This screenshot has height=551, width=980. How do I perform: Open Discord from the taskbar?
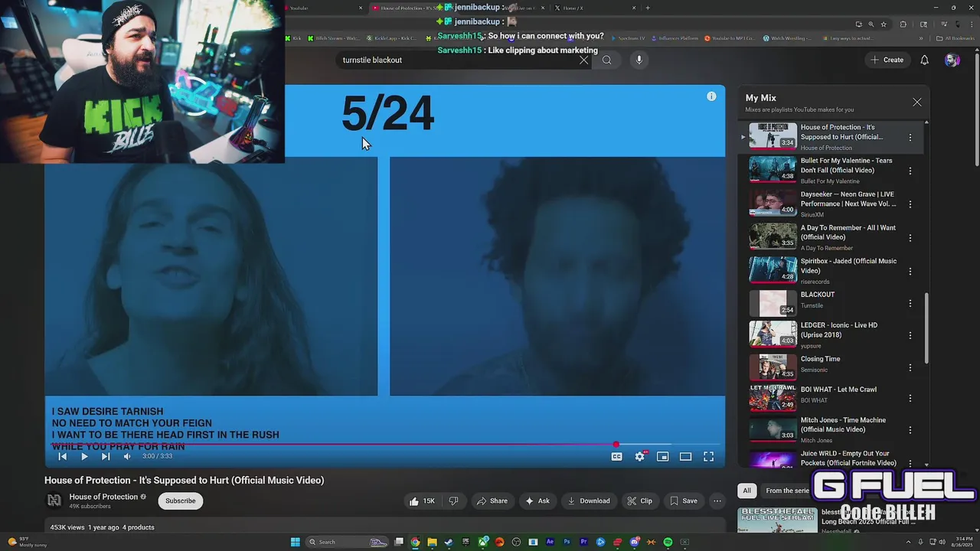635,542
